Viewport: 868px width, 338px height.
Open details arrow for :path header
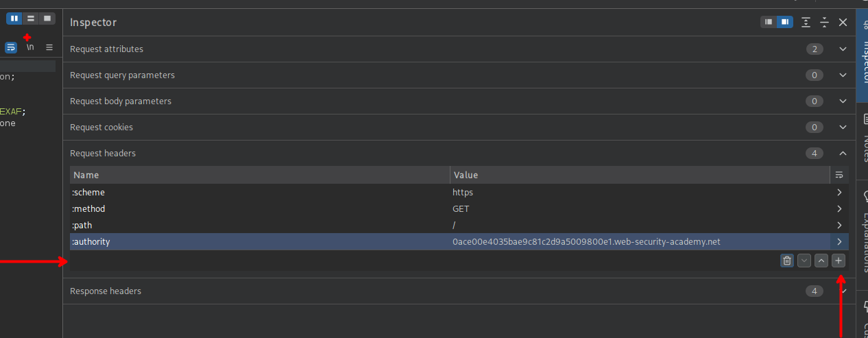[x=839, y=225]
